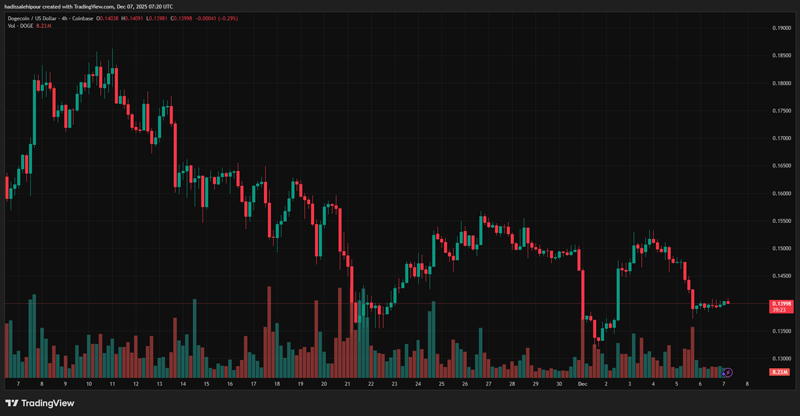Click the 27 date label on the time axis
800x416 pixels.
(x=488, y=383)
